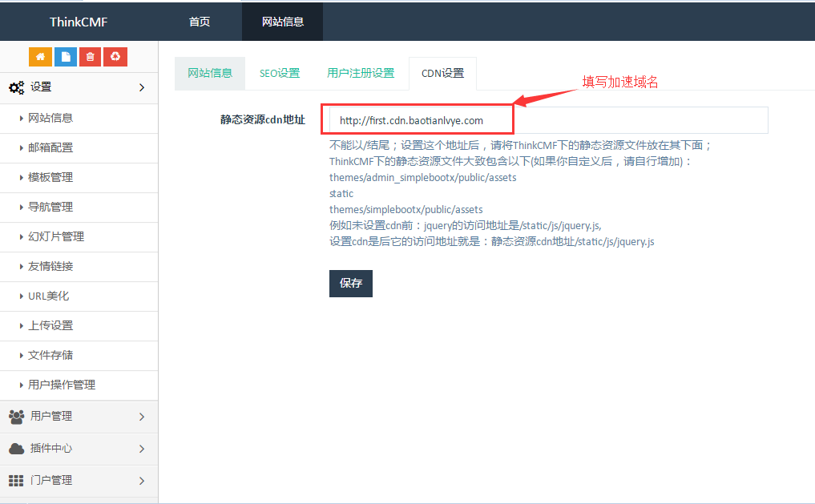
Task: Click the blue document shortcut icon
Action: pos(66,57)
